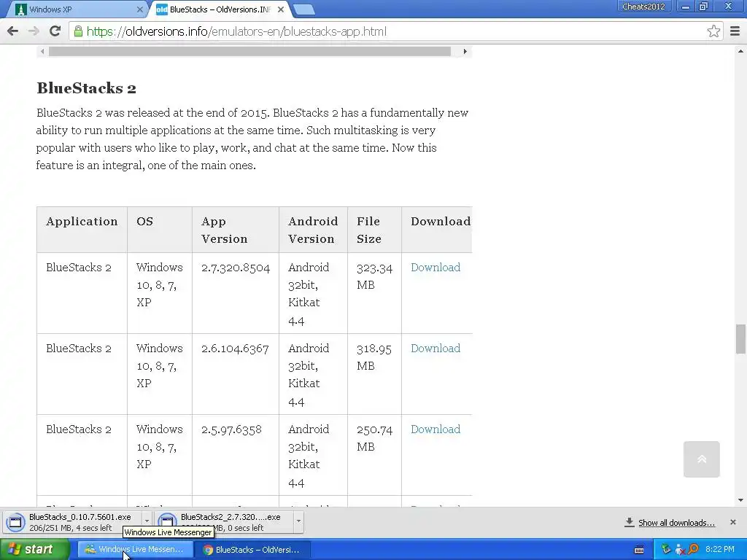Close the BlueStacks OldVersions tab

click(281, 9)
